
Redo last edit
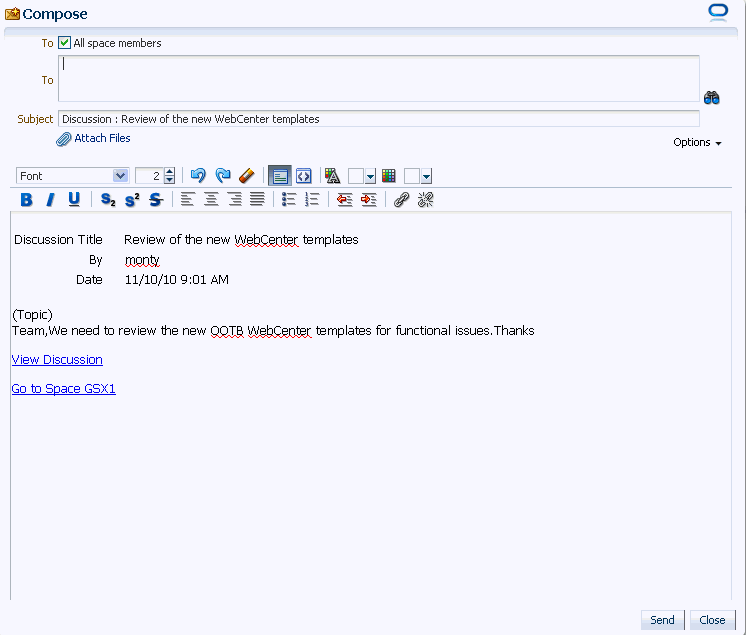click(x=223, y=176)
